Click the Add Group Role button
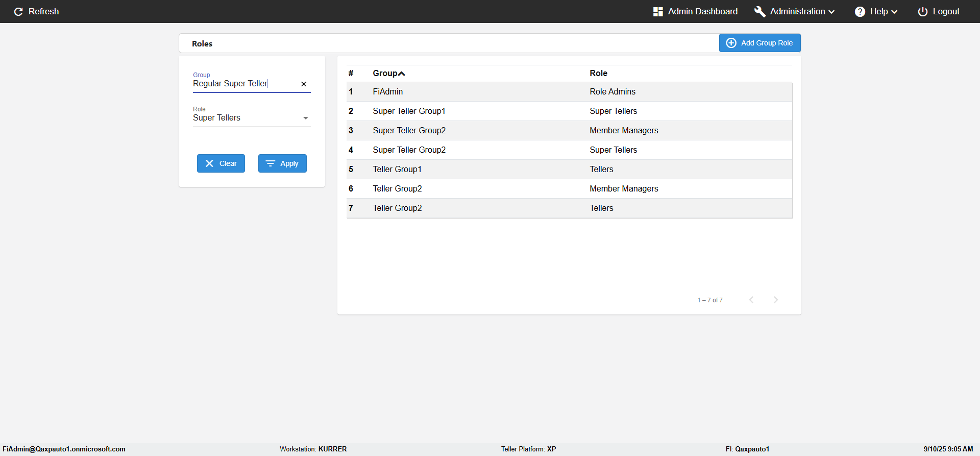Screen dimensions: 980x456 point(760,43)
